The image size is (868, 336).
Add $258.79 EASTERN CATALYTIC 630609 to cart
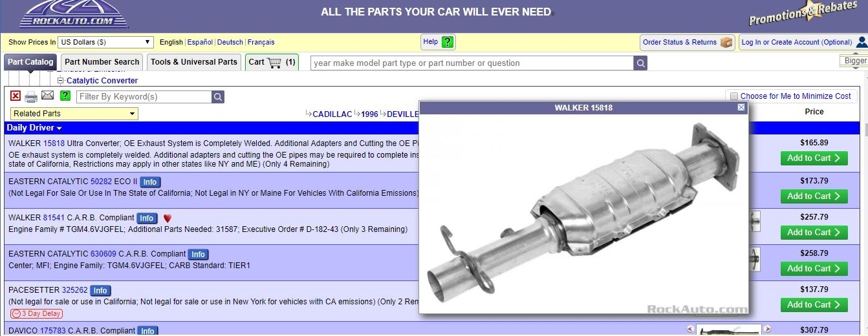[x=814, y=268]
